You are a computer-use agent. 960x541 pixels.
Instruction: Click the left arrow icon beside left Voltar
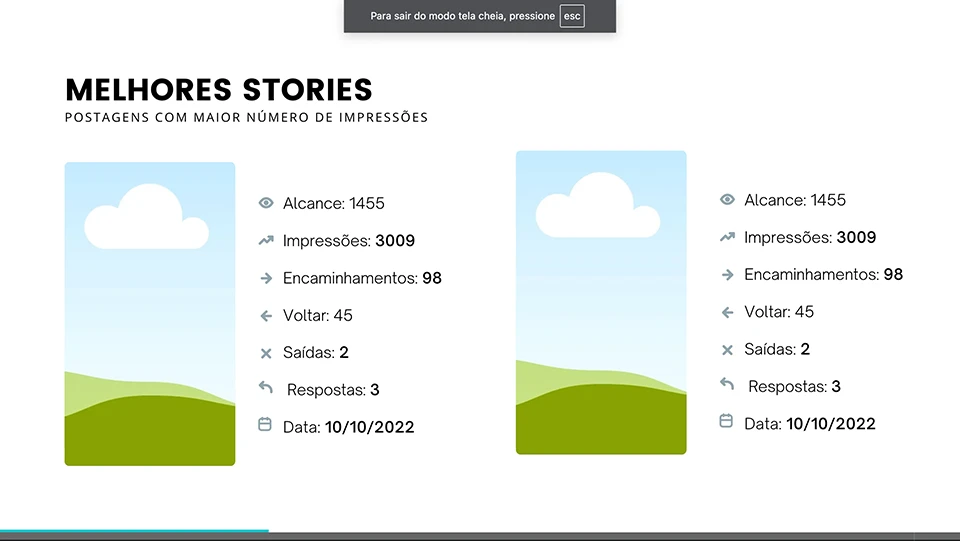pyautogui.click(x=266, y=315)
